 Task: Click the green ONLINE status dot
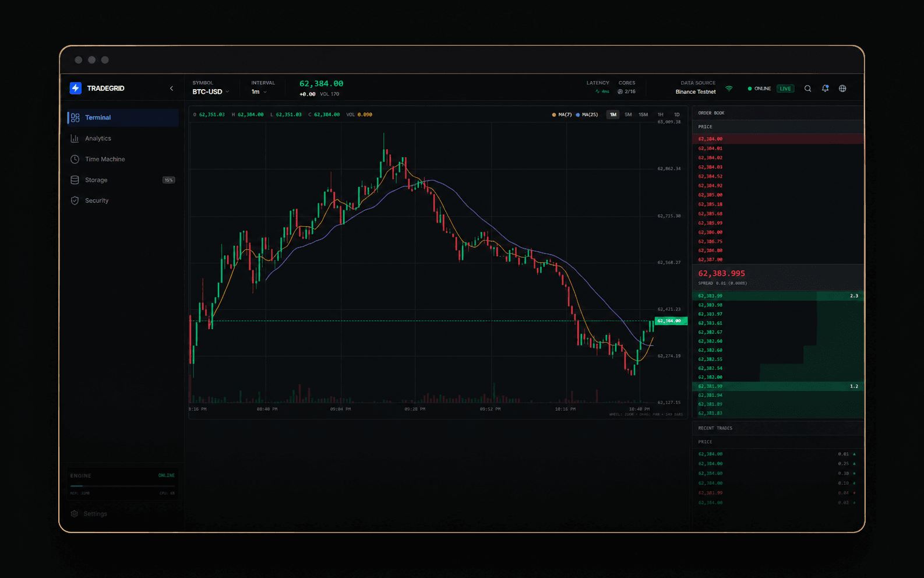coord(750,89)
